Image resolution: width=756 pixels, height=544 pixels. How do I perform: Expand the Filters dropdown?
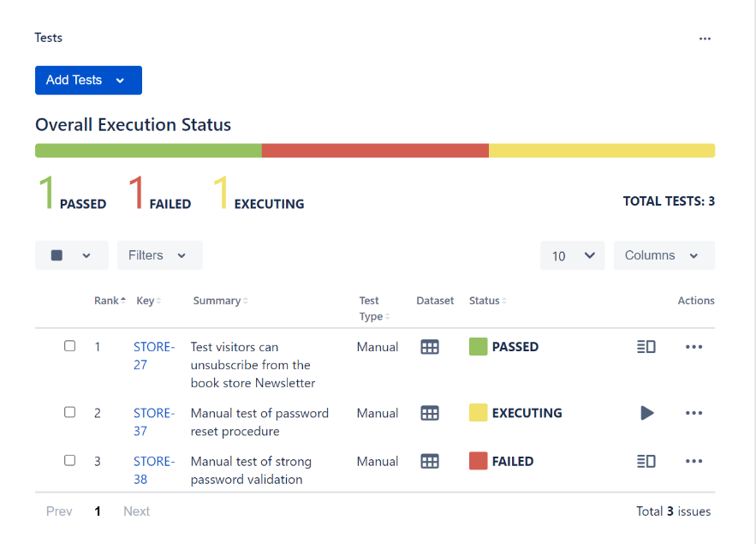[x=159, y=254]
